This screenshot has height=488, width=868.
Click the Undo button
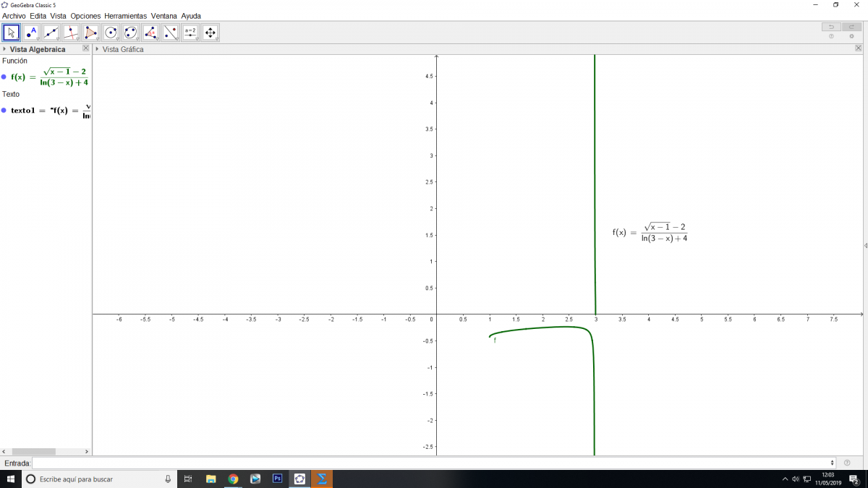pyautogui.click(x=830, y=27)
